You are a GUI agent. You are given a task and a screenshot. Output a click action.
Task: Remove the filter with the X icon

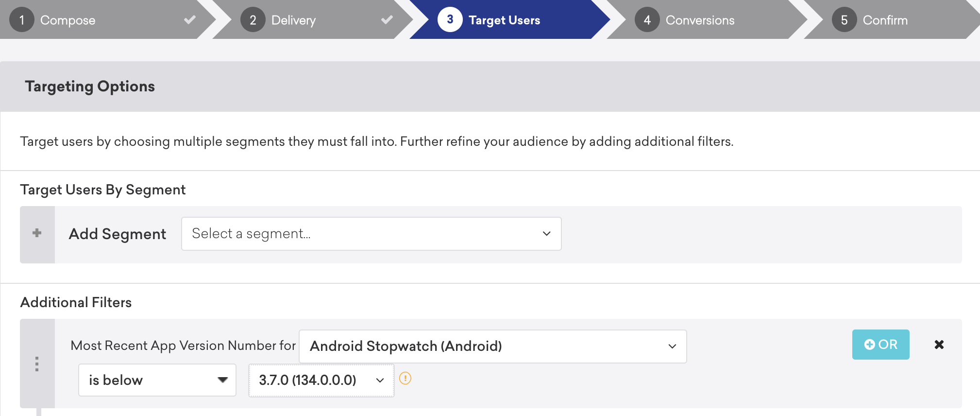pyautogui.click(x=939, y=345)
